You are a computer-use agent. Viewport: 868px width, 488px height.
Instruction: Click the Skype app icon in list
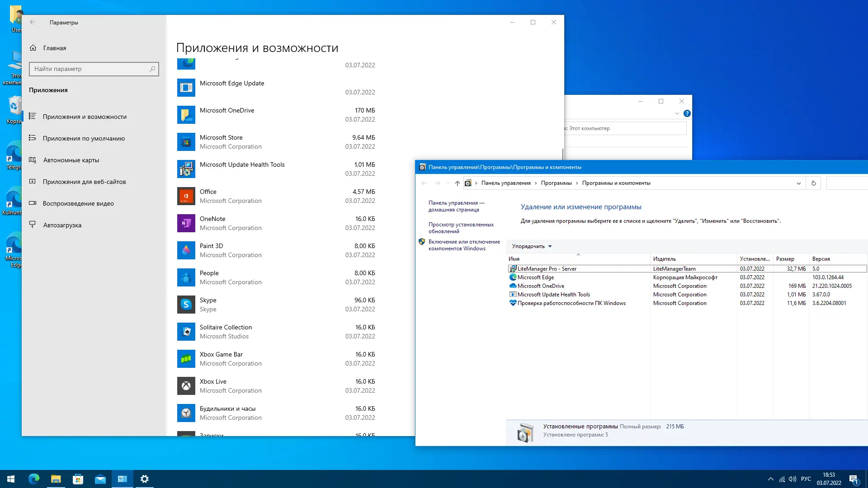pos(186,305)
